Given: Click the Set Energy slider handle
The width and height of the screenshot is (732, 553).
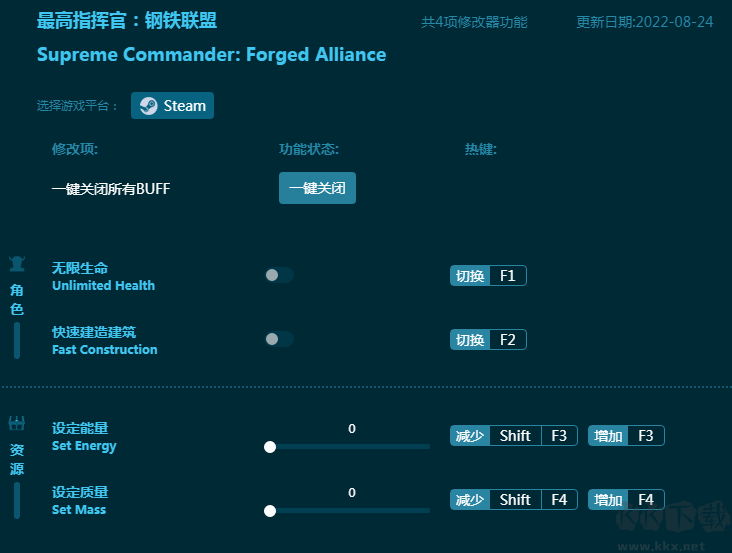Looking at the screenshot, I should pyautogui.click(x=270, y=447).
